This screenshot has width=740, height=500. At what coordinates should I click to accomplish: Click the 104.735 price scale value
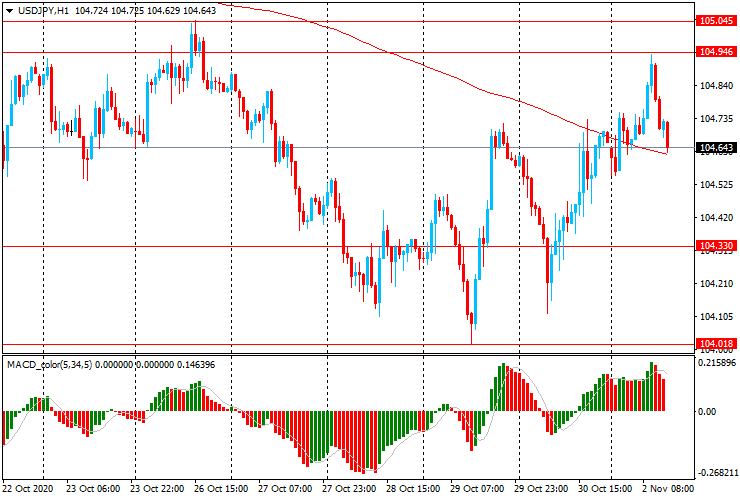point(716,119)
